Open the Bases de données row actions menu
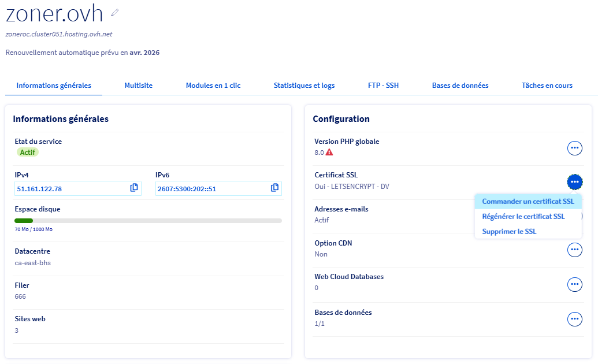The image size is (598, 364). pyautogui.click(x=574, y=319)
